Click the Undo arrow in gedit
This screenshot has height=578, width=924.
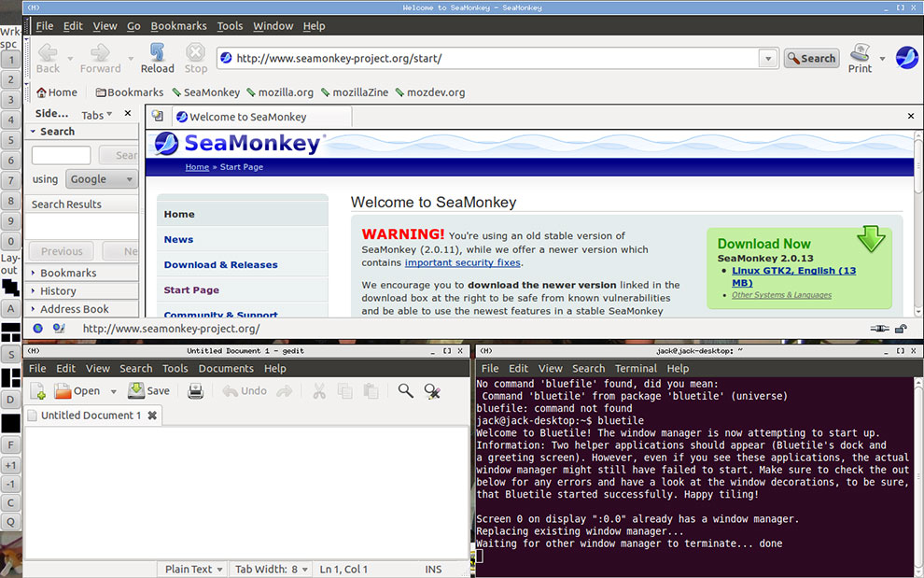pyautogui.click(x=231, y=391)
